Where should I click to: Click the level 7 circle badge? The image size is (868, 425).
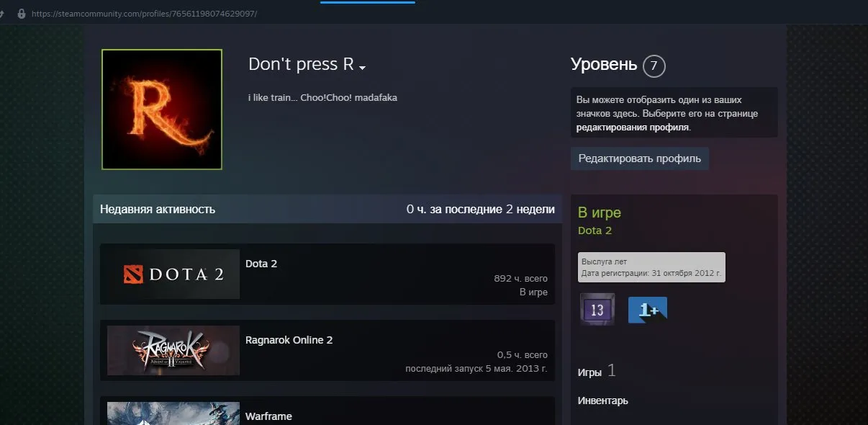[x=654, y=66]
